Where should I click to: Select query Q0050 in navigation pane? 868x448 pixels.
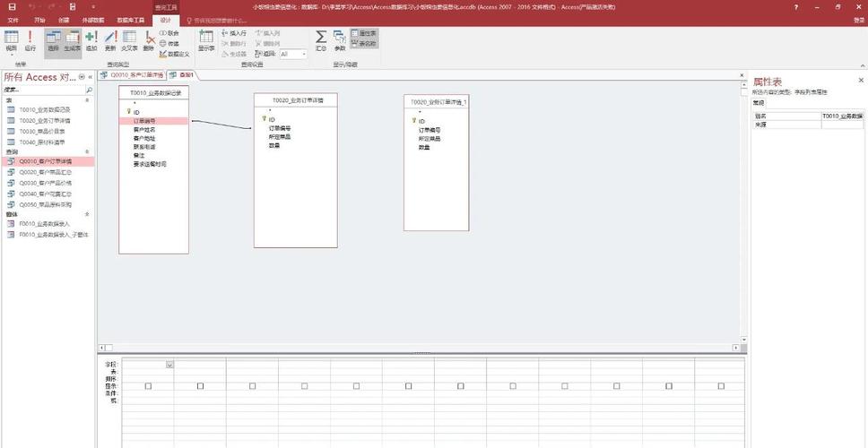point(46,204)
